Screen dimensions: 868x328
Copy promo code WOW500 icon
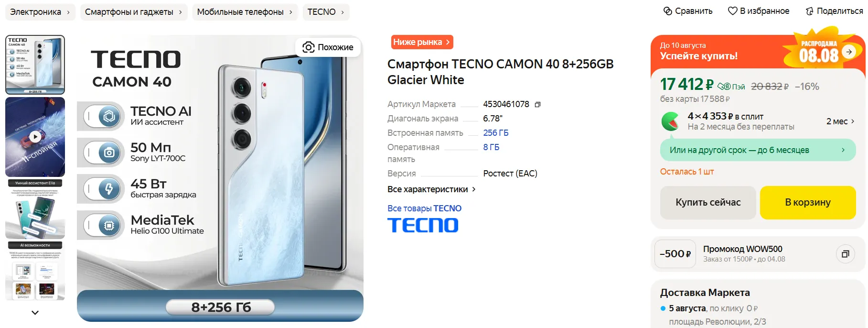click(845, 254)
